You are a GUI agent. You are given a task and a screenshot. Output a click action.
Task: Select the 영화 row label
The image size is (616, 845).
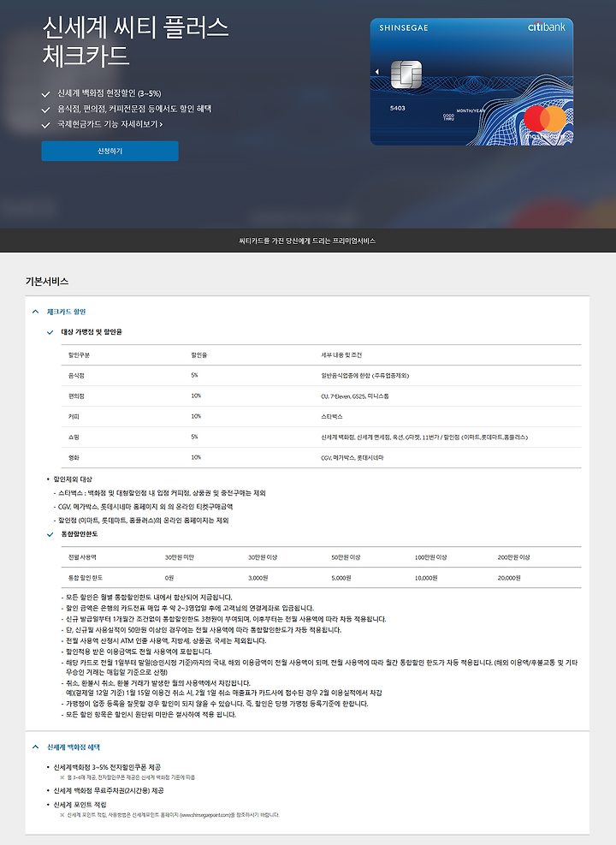pos(74,457)
